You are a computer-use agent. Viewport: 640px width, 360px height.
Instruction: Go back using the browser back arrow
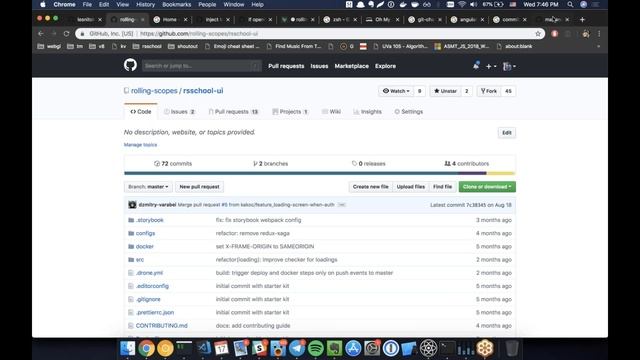[40, 33]
